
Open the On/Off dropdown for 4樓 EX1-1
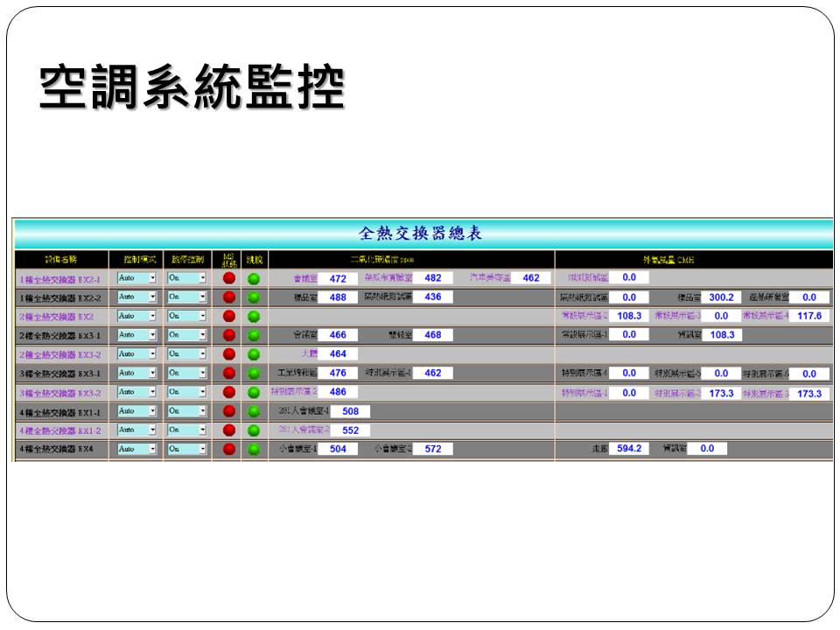tap(187, 411)
